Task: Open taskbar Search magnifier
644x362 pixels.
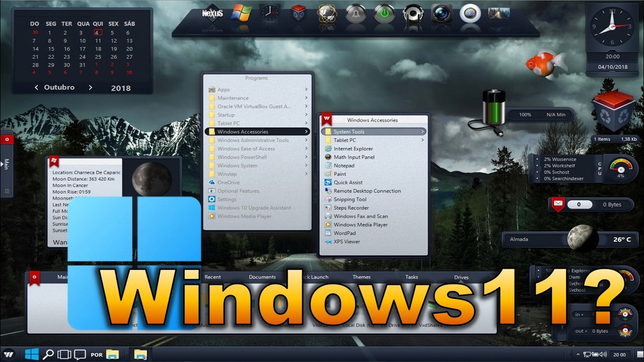Action: click(x=48, y=354)
